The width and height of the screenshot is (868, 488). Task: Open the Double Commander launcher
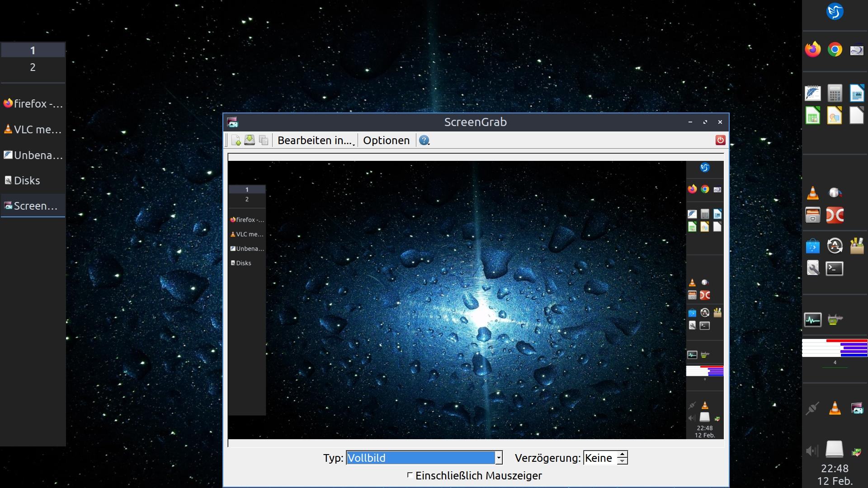click(x=835, y=216)
